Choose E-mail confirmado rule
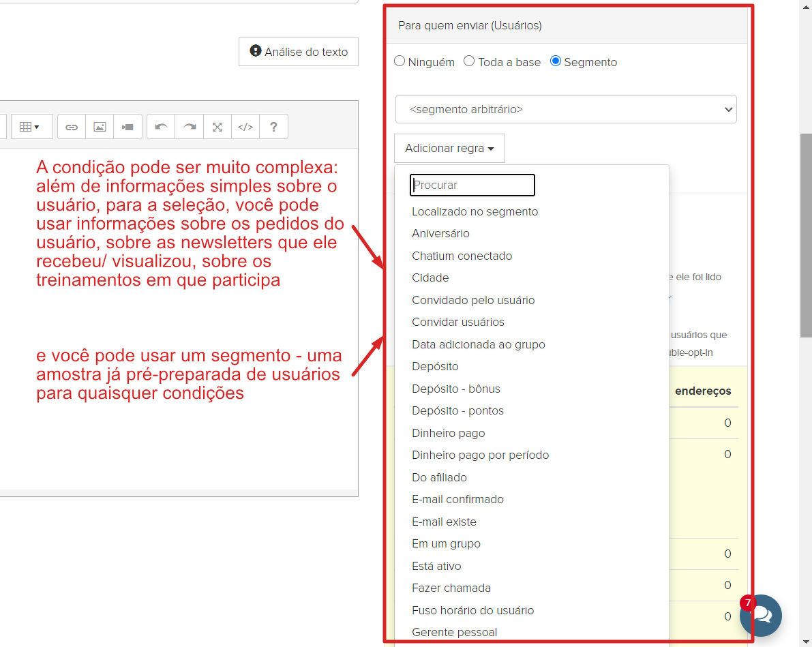 [457, 499]
